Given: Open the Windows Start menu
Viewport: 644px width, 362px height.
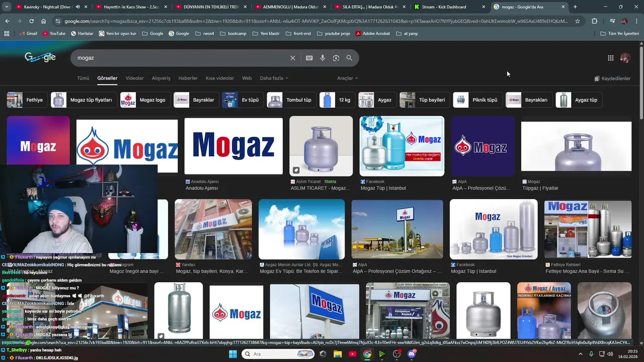Looking at the screenshot, I should tap(233, 354).
